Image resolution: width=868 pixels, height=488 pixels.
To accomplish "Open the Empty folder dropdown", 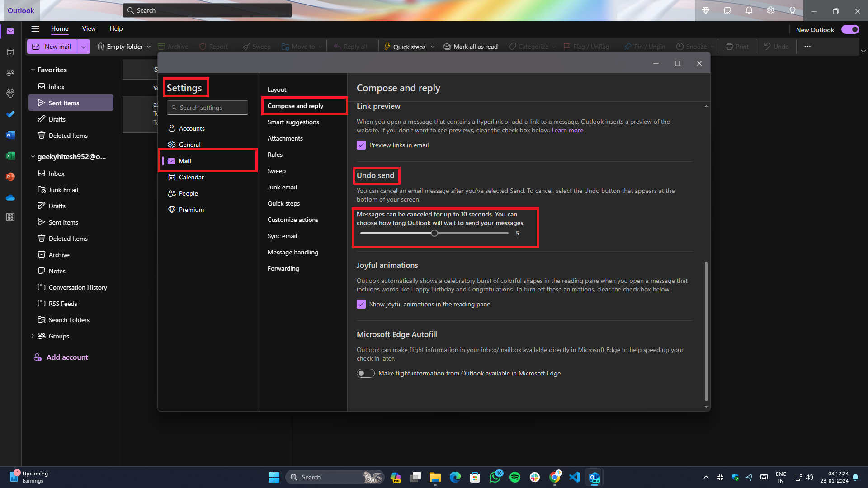I will (149, 47).
